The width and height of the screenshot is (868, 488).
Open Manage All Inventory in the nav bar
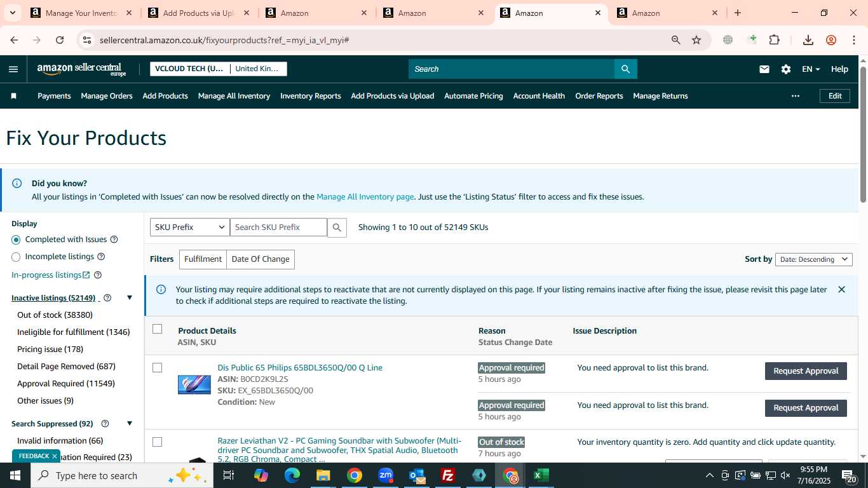[x=234, y=96]
